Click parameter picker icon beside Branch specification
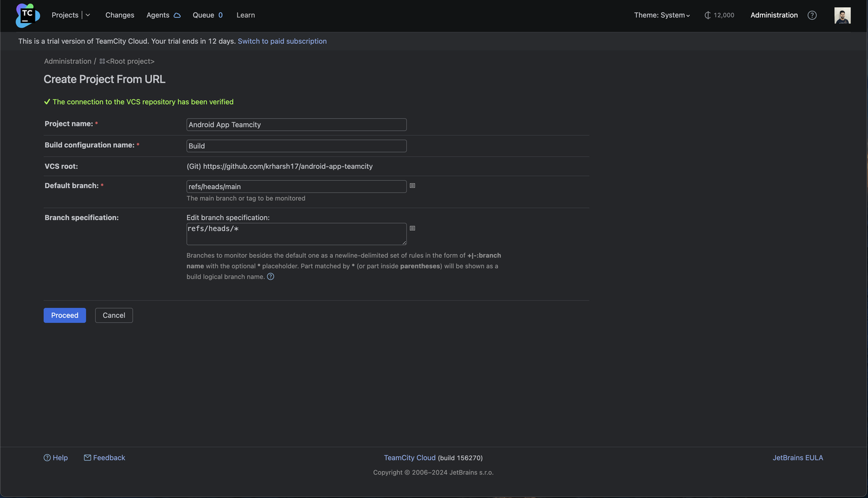The height and width of the screenshot is (498, 868). click(x=412, y=229)
